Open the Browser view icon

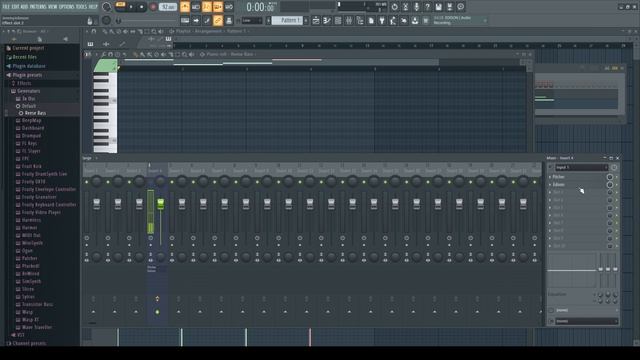pos(360,20)
